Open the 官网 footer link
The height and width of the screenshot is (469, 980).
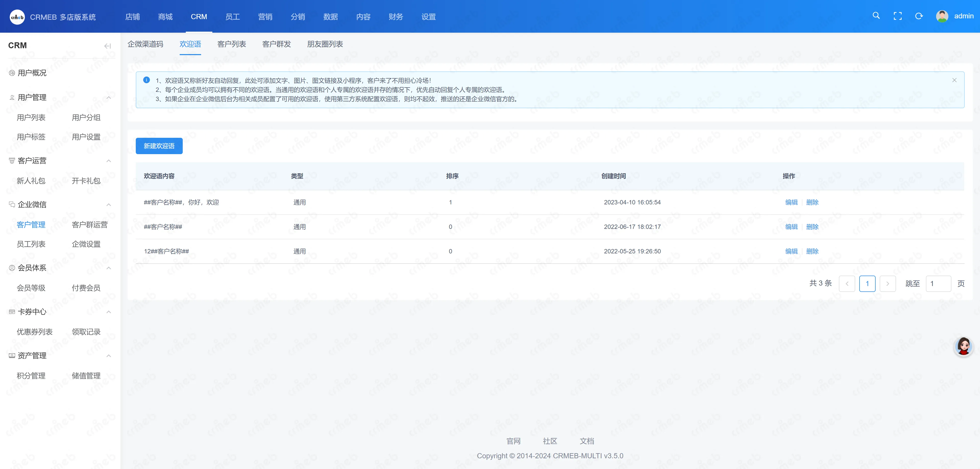513,441
